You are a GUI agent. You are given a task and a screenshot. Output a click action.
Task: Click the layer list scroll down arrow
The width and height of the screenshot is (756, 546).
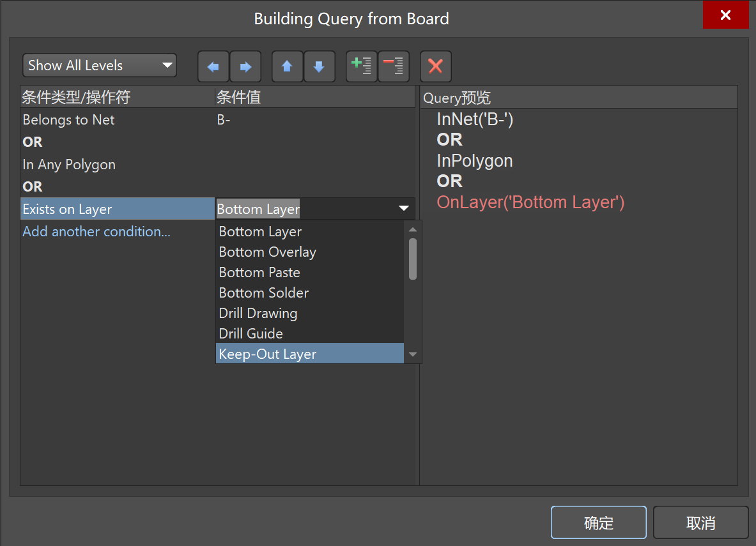413,354
